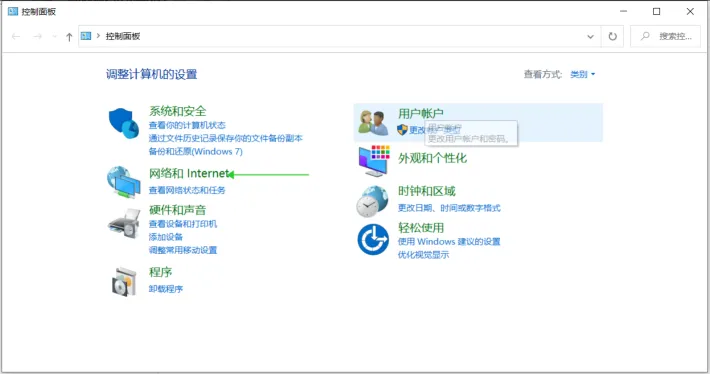Refresh the address bar view

(x=612, y=36)
